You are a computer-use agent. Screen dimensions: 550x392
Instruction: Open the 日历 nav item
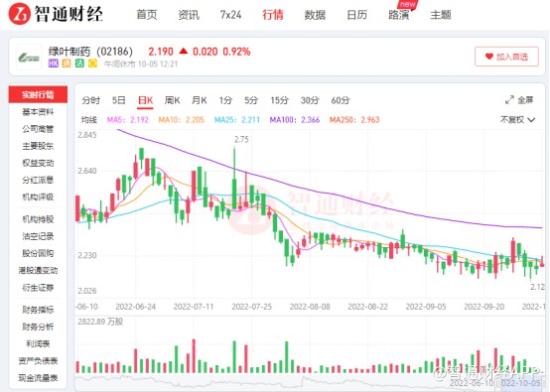356,15
